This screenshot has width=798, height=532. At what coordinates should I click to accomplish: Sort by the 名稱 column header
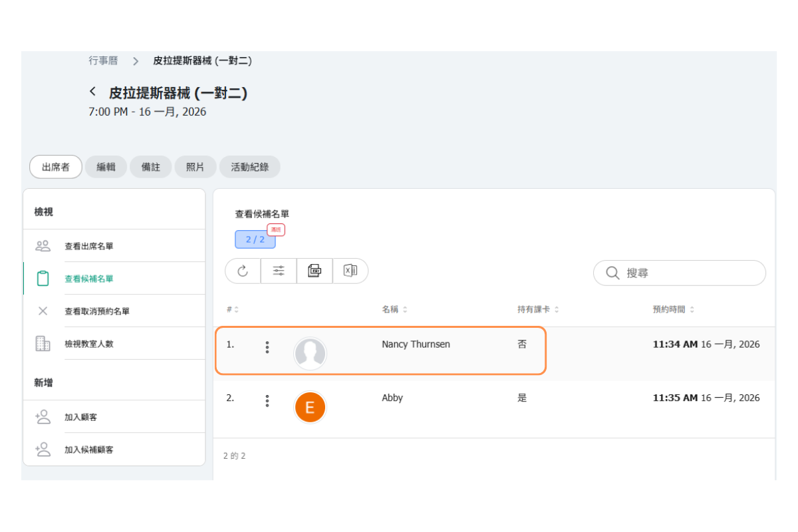(x=394, y=310)
